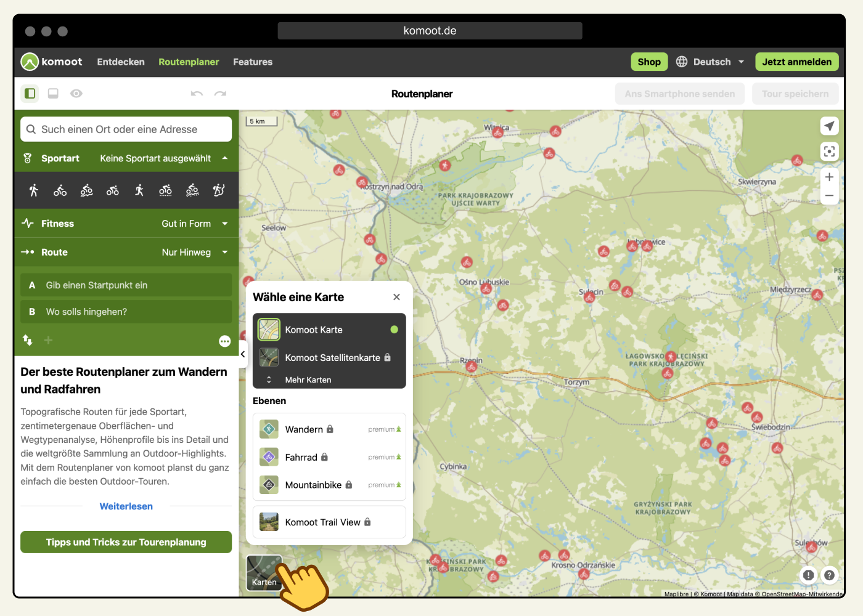Zoom out of the map
Viewport: 863px width, 616px height.
click(829, 196)
